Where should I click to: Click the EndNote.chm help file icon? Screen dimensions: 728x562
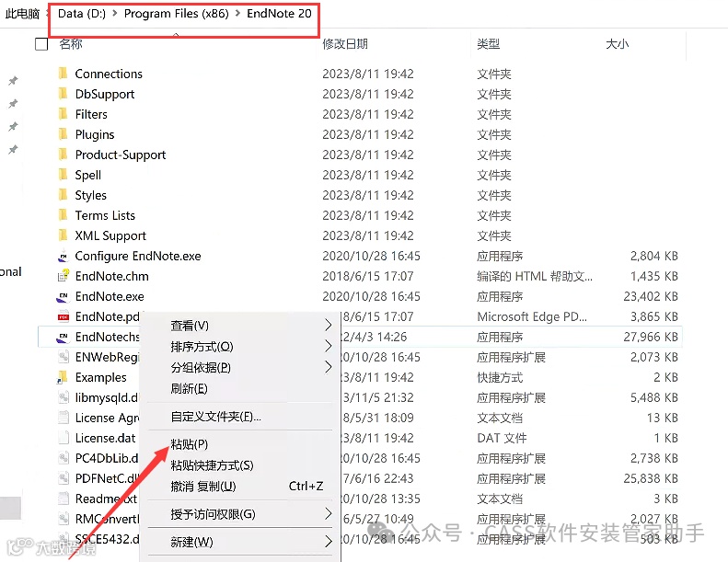[64, 276]
